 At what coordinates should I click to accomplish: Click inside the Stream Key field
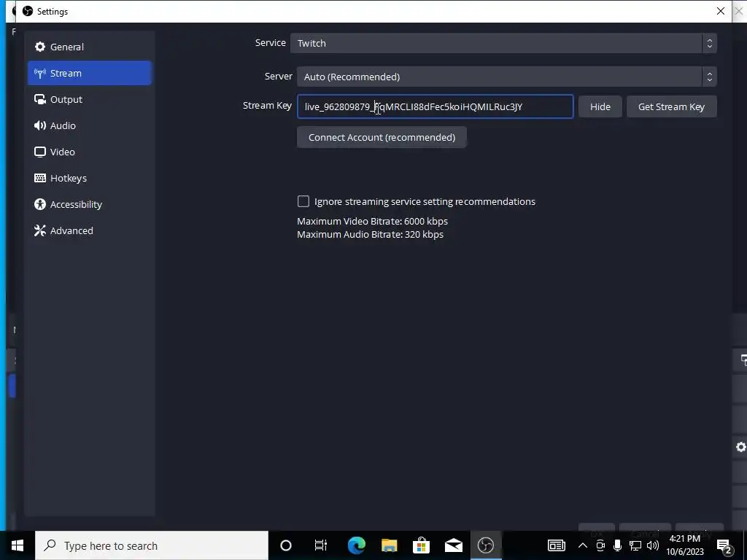pyautogui.click(x=435, y=106)
